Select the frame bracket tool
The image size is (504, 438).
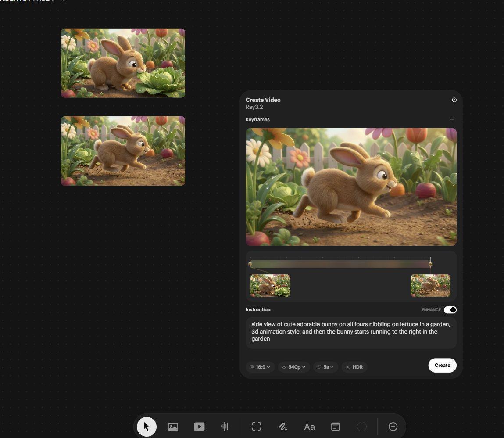click(256, 427)
